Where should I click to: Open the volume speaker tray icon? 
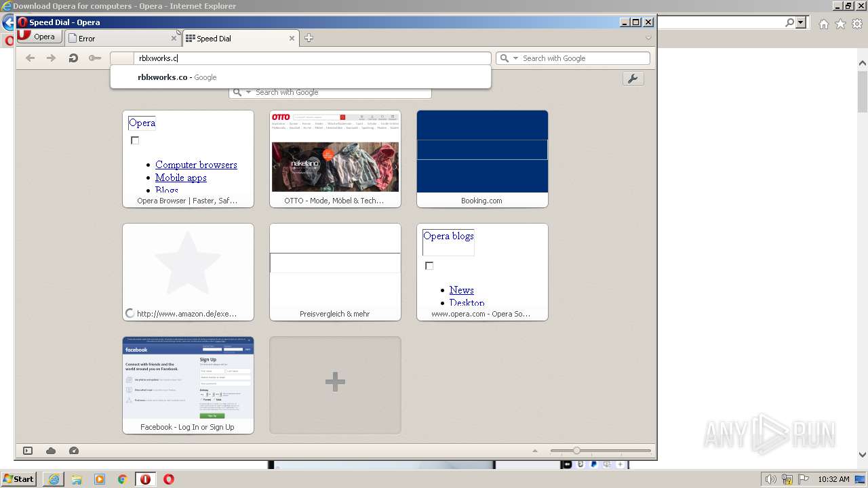771,479
